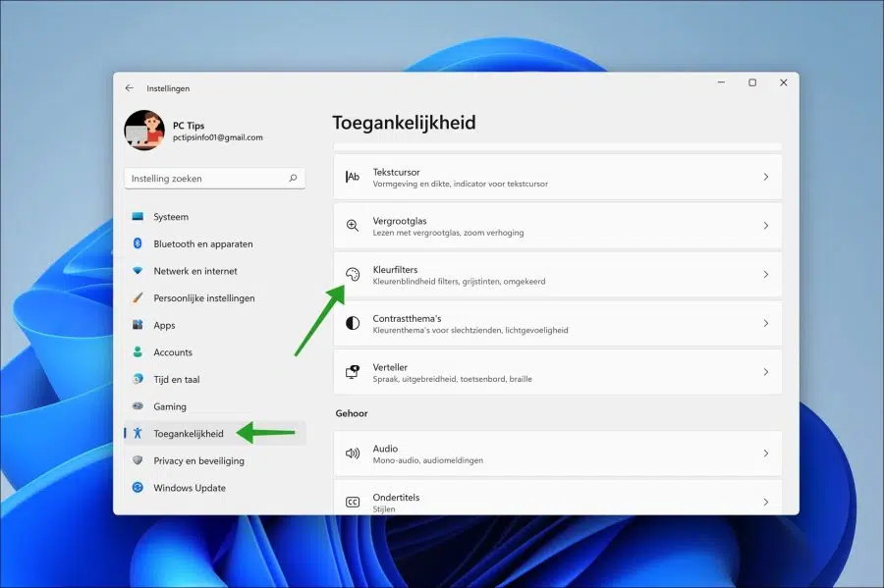The width and height of the screenshot is (884, 588).
Task: Click 'Mono-audio, audiomeldingen' description text
Action: pyautogui.click(x=427, y=460)
